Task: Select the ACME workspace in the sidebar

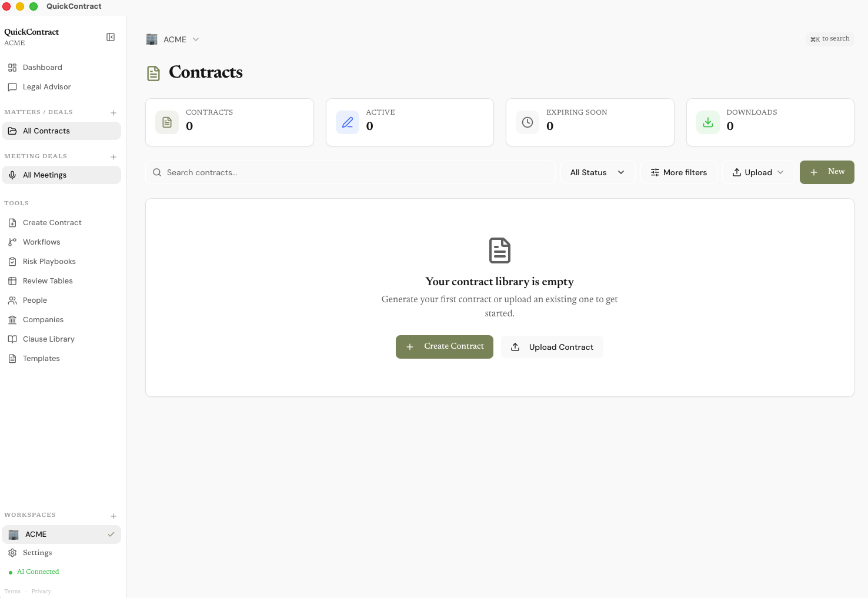Action: click(x=61, y=534)
